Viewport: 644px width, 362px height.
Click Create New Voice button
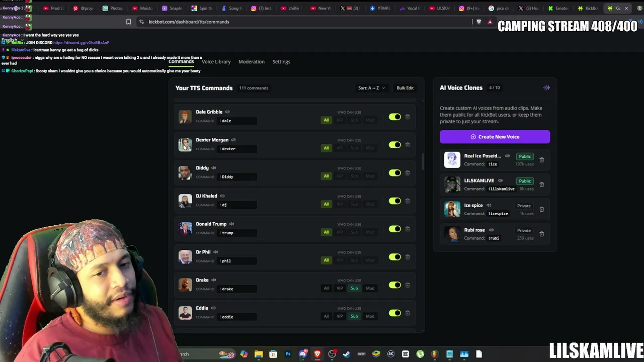click(495, 137)
